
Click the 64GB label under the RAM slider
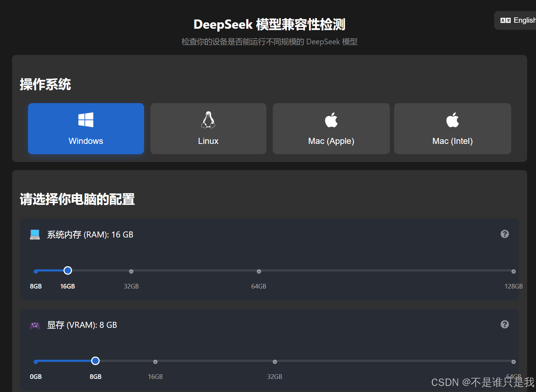(x=259, y=286)
